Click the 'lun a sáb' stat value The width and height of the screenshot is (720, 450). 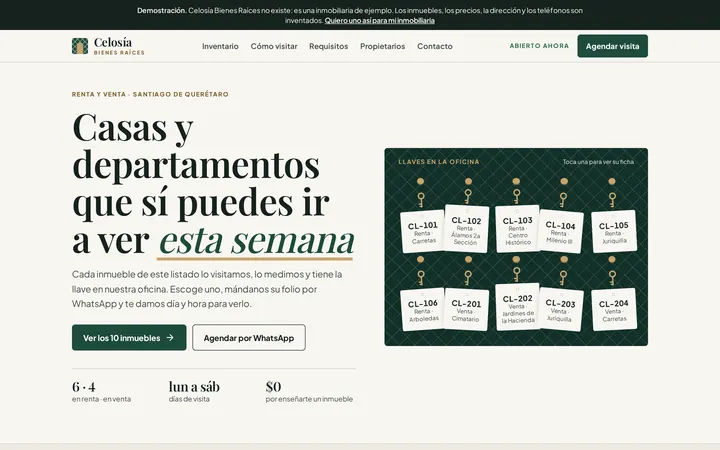[194, 387]
